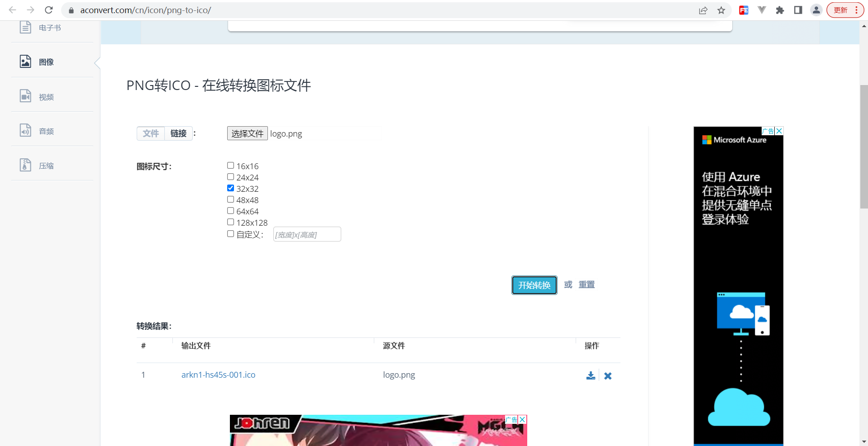This screenshot has height=446, width=868.
Task: Click the 开始转换 convert button
Action: pos(534,285)
